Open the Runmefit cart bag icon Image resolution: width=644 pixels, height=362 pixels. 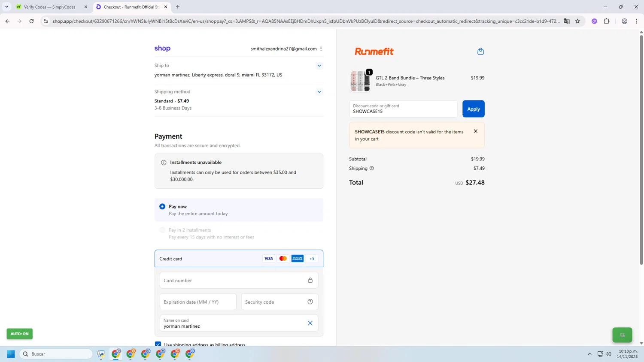point(480,51)
